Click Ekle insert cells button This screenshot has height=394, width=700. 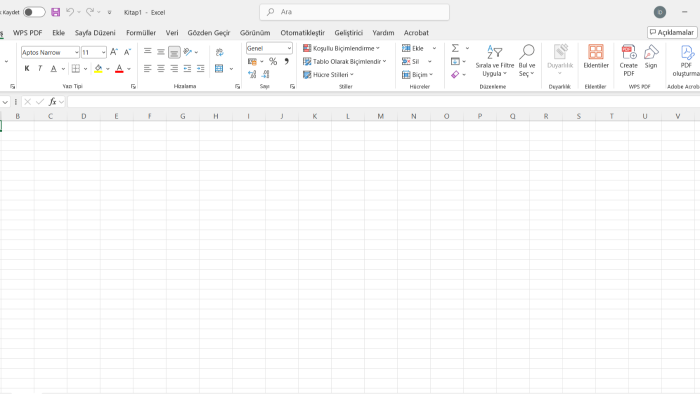pyautogui.click(x=413, y=48)
